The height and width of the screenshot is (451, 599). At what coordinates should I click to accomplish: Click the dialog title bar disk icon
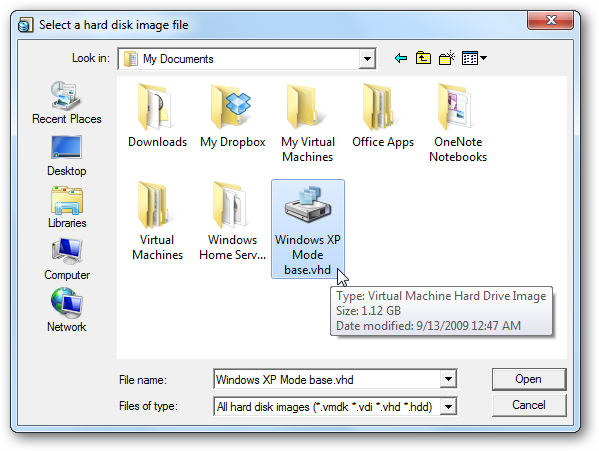click(26, 25)
